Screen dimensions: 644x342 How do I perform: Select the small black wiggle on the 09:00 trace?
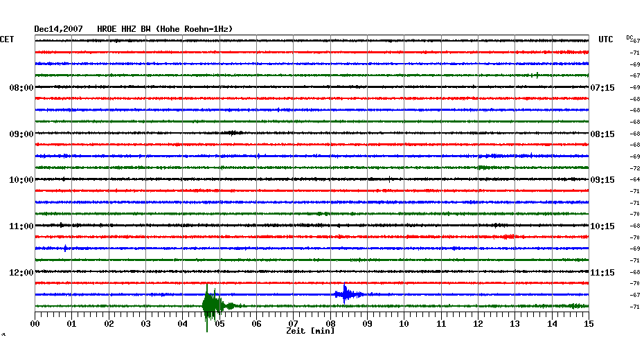[x=232, y=133]
